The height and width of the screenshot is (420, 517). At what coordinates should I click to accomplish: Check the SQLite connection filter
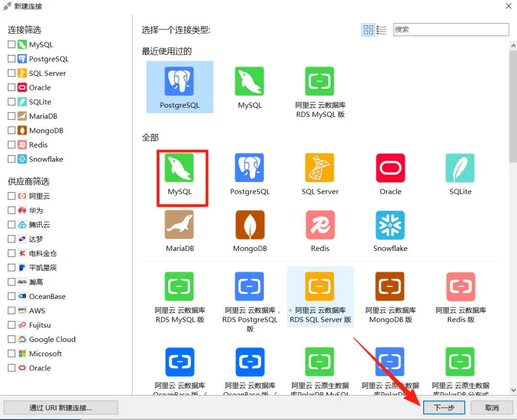(x=11, y=102)
